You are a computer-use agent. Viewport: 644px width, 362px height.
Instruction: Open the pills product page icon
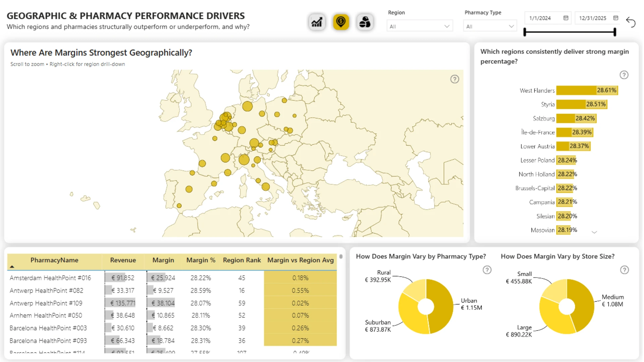pyautogui.click(x=365, y=22)
